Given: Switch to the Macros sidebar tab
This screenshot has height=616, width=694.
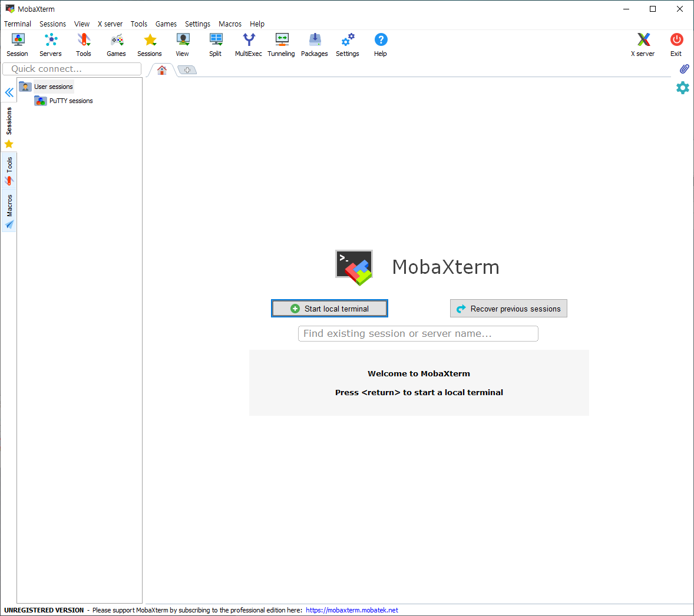Looking at the screenshot, I should point(9,211).
